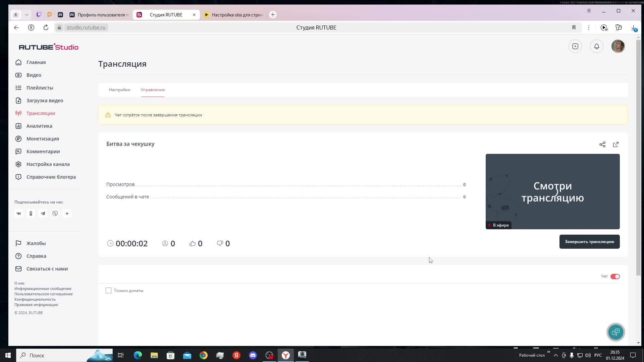Click the add video plus icon in header

click(575, 46)
